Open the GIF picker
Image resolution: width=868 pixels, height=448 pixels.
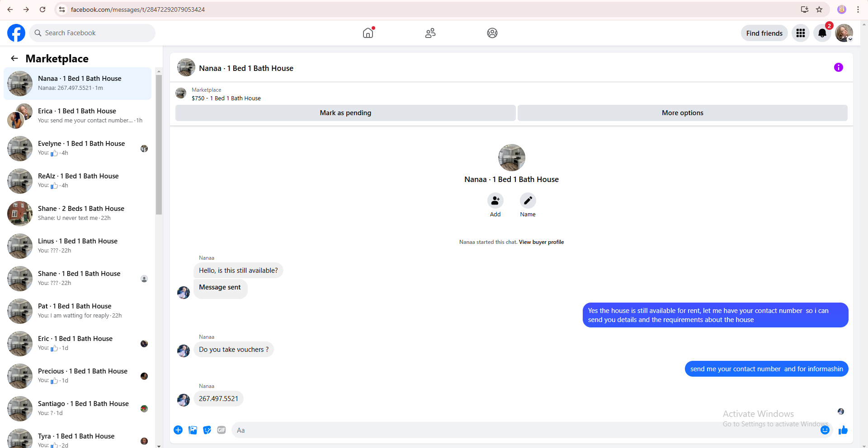[222, 430]
